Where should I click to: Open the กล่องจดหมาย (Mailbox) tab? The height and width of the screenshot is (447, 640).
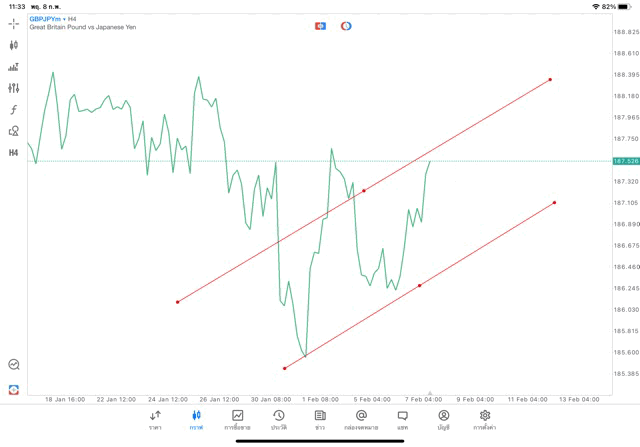361,420
